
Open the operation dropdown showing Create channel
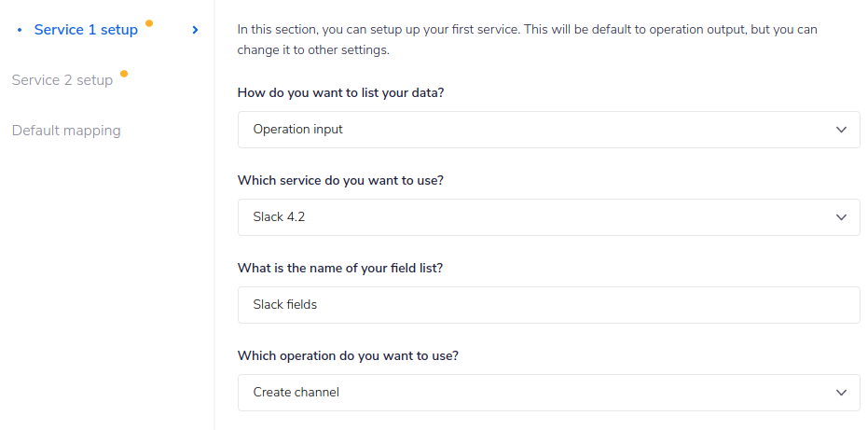(x=548, y=393)
